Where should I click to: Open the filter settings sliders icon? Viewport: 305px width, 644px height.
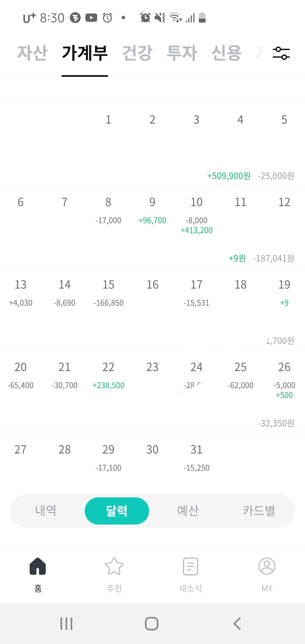point(281,53)
